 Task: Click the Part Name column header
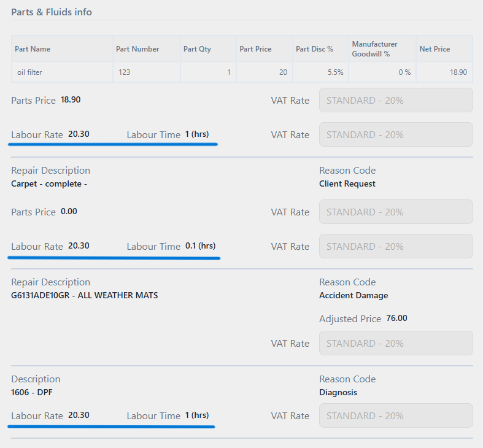pos(34,49)
